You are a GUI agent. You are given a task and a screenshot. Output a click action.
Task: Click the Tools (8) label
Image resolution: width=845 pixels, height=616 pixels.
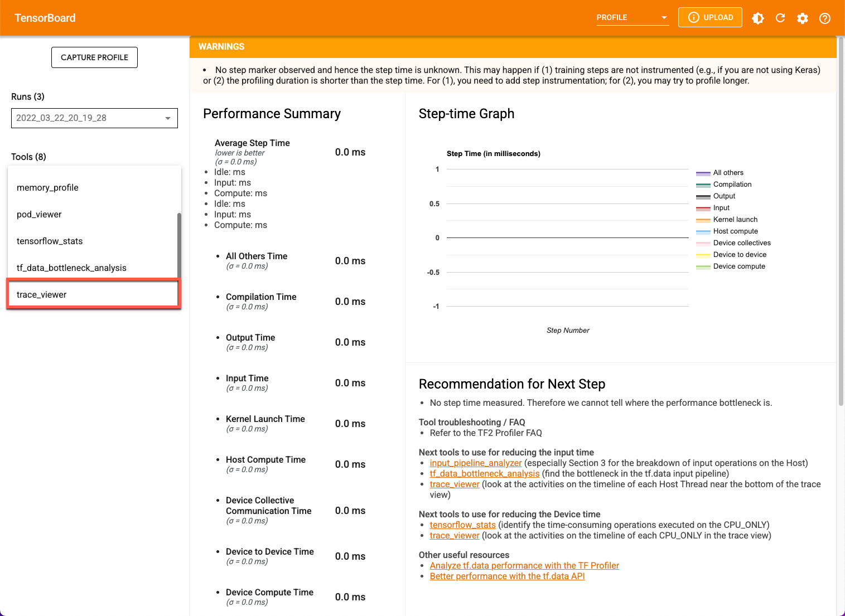click(28, 157)
